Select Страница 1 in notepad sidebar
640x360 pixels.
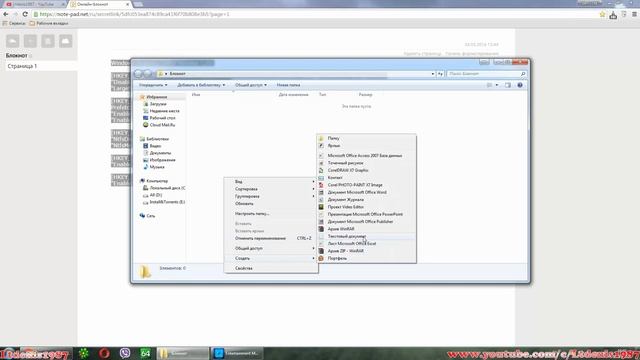(x=41, y=66)
